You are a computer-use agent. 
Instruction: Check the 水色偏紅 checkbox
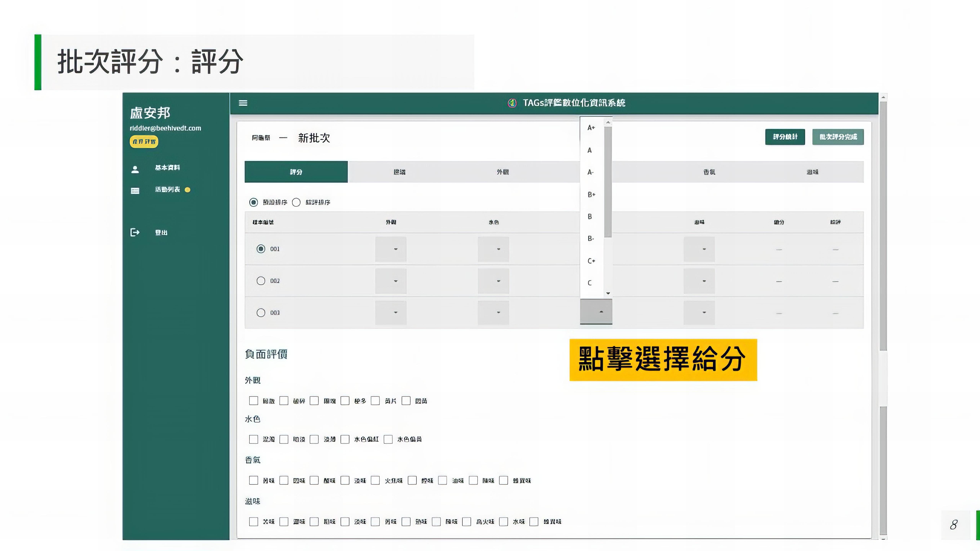click(x=345, y=439)
